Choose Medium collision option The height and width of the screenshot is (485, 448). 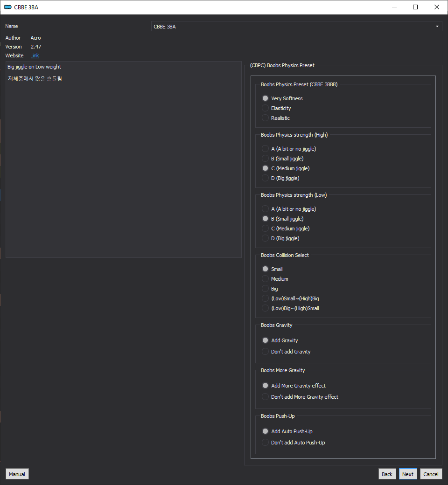point(275,279)
